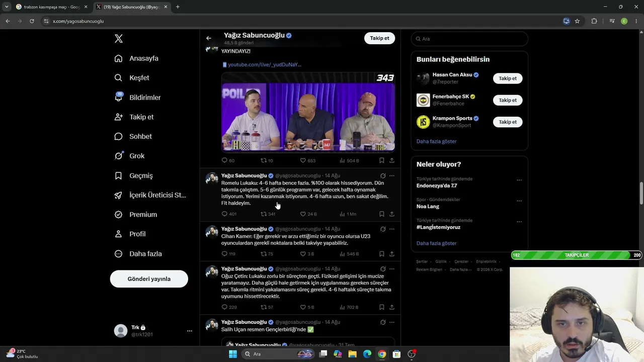Follow Fenerbahçe SK
This screenshot has width=644, height=362.
tap(508, 100)
